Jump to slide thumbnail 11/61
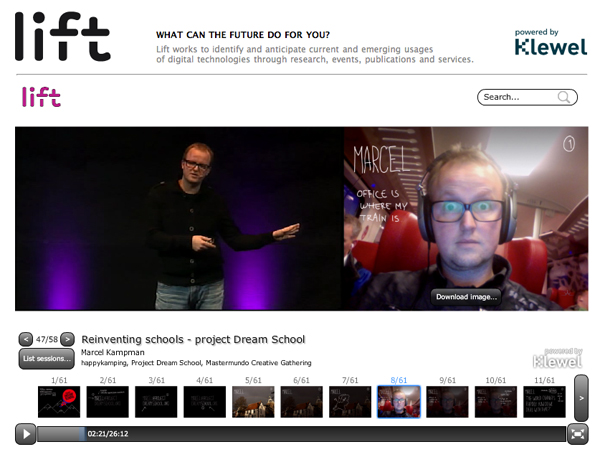This screenshot has width=600, height=457. (544, 402)
